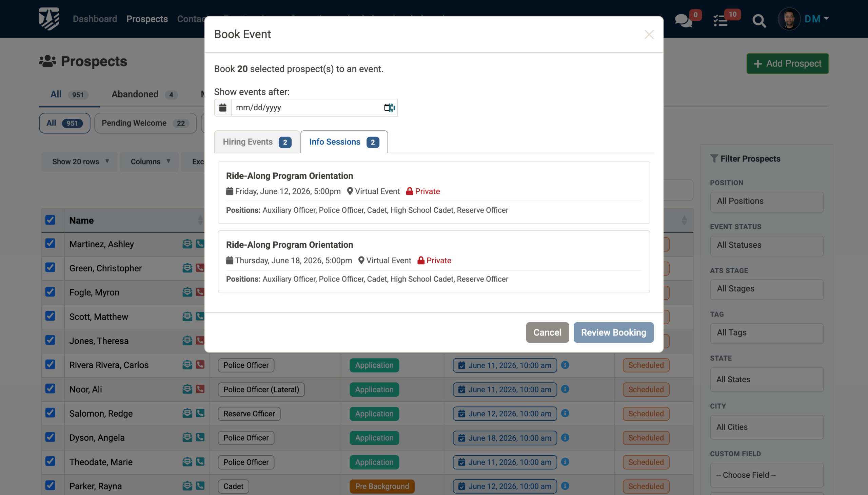The height and width of the screenshot is (495, 868).
Task: Click the user avatar photo
Action: click(x=789, y=19)
